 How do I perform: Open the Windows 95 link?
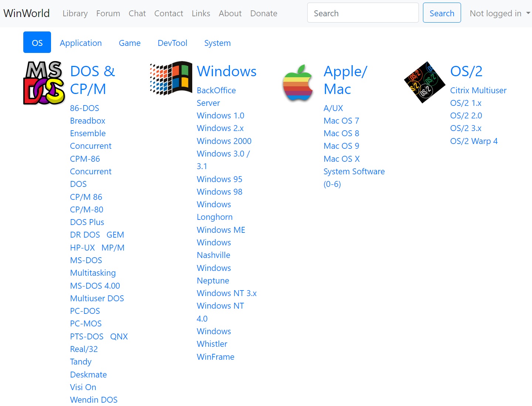[x=220, y=179]
